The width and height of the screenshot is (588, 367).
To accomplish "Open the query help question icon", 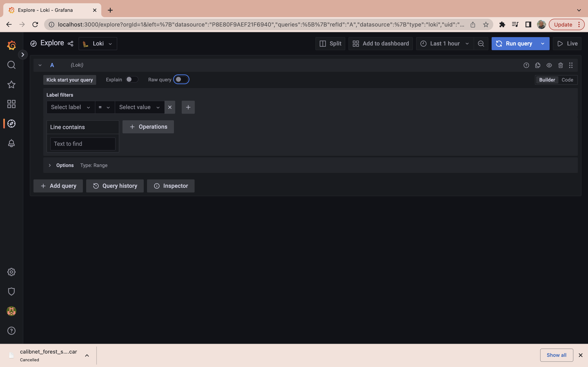I will 526,65.
